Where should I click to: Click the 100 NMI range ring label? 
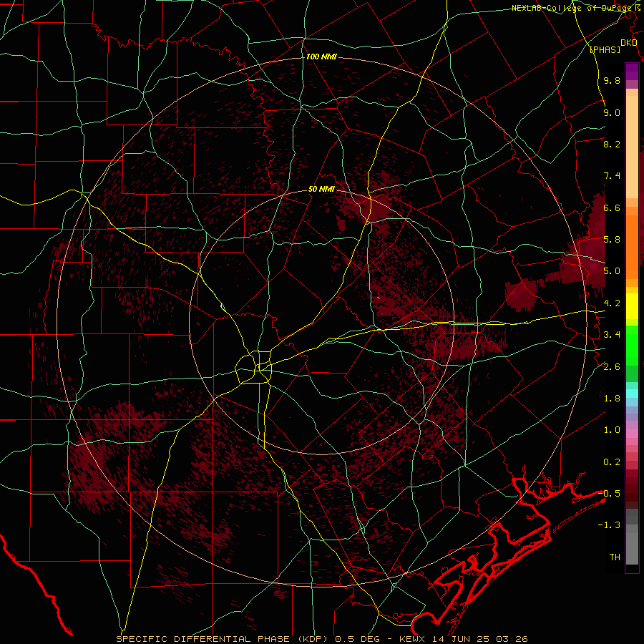(x=321, y=57)
